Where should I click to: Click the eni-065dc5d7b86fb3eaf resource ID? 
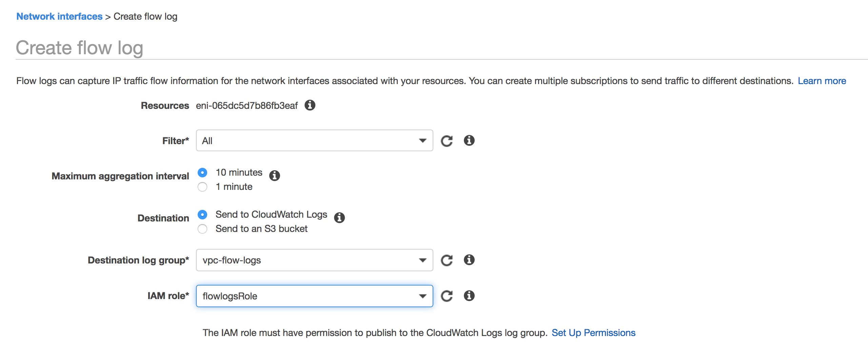[x=246, y=105]
